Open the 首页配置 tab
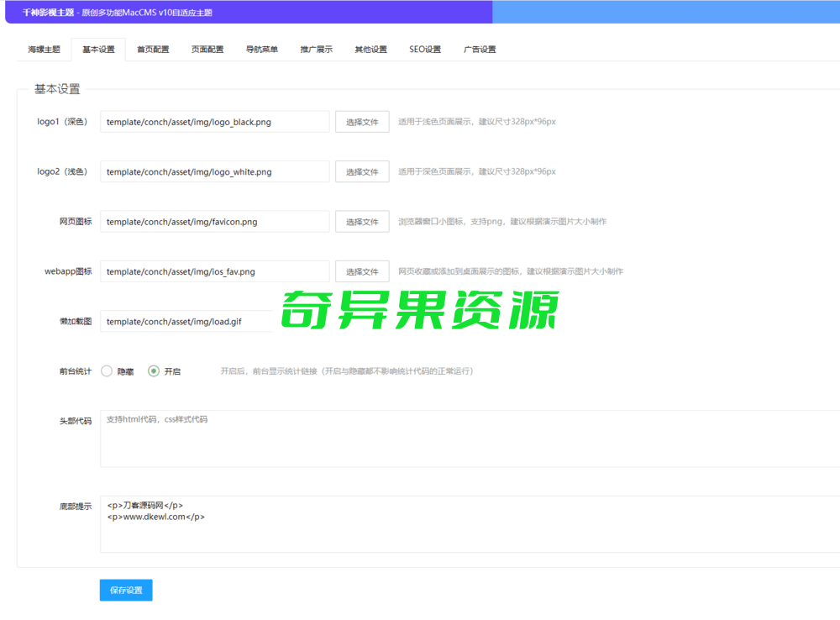The height and width of the screenshot is (620, 840). 152,49
